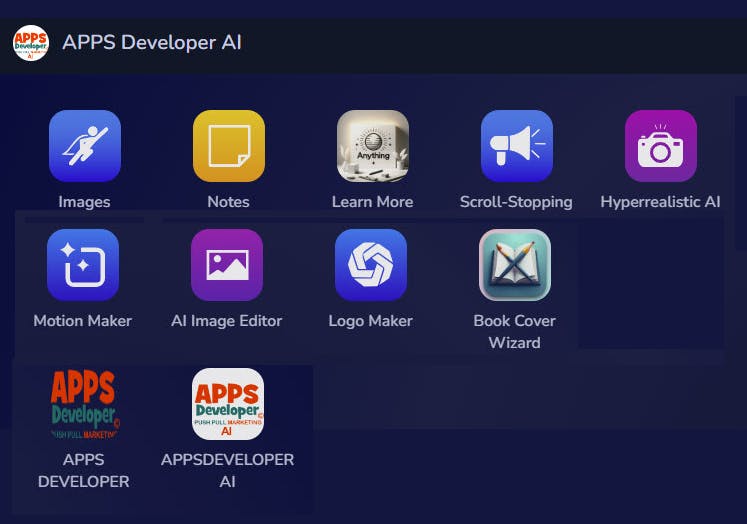Image resolution: width=747 pixels, height=524 pixels.
Task: Open the Book Cover Wizard icon
Action: (515, 265)
